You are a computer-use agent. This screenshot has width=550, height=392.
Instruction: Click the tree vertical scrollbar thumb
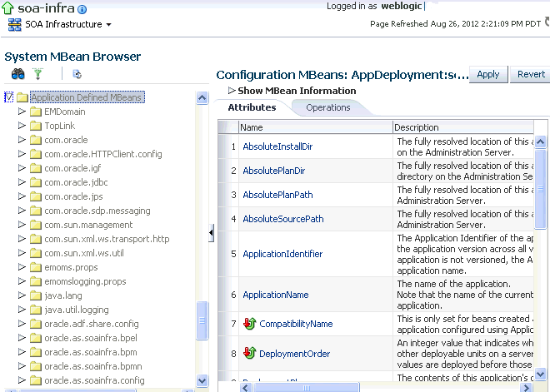click(x=202, y=320)
